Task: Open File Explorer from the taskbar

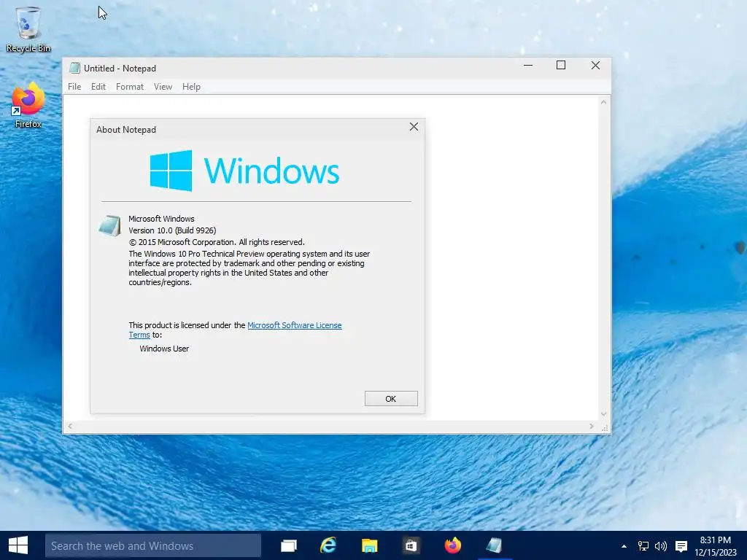Action: (x=369, y=545)
